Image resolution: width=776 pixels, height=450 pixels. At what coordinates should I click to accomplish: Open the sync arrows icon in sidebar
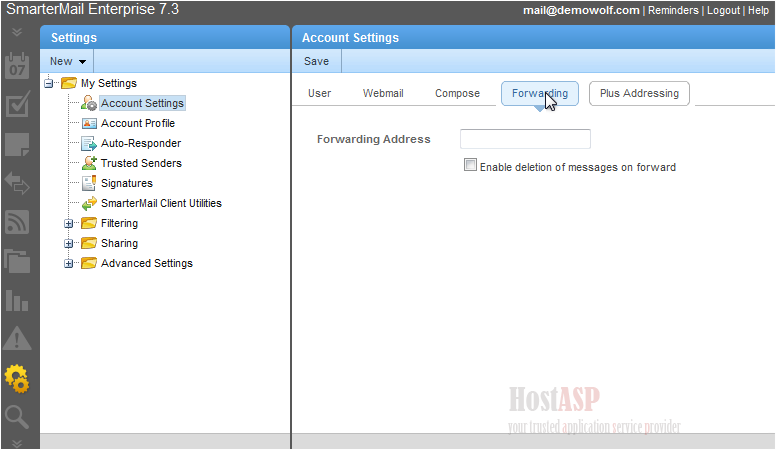pos(17,183)
